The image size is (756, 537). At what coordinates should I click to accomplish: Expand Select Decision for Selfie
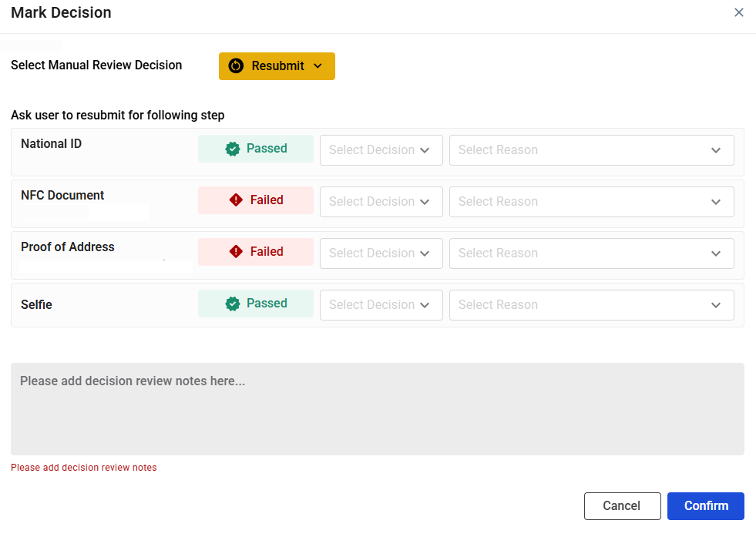(381, 305)
